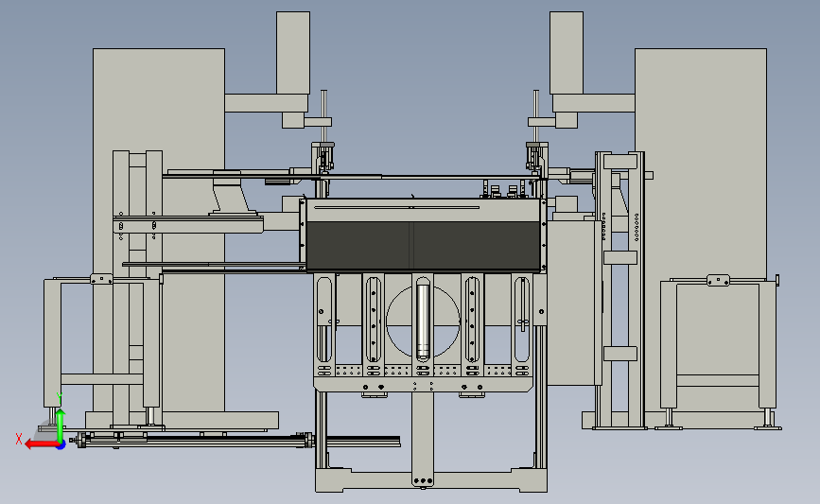The height and width of the screenshot is (504, 820).
Task: Click the blue Z axis dot of the triad
Action: coord(61,445)
